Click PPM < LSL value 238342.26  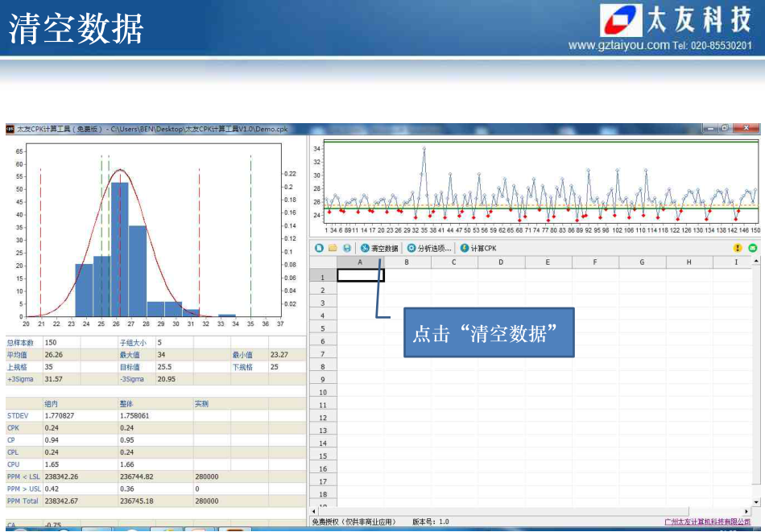coord(61,476)
